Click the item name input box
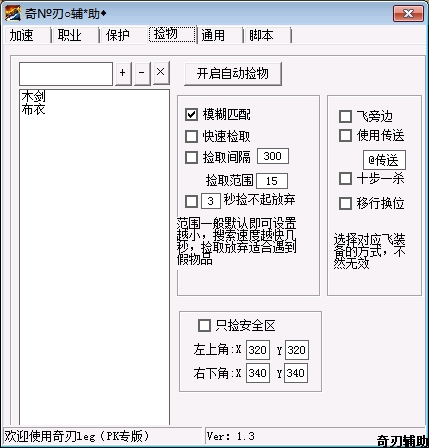 (x=66, y=74)
